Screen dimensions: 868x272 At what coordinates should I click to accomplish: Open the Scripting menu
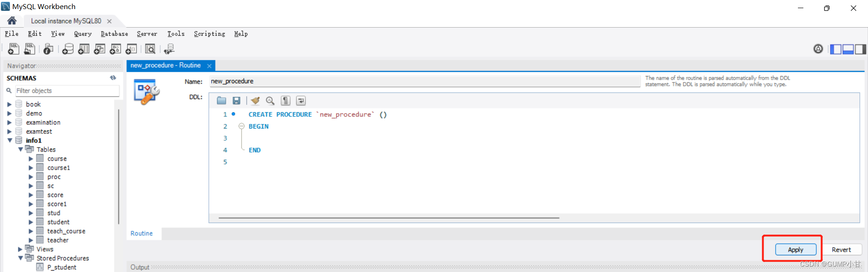click(x=209, y=33)
